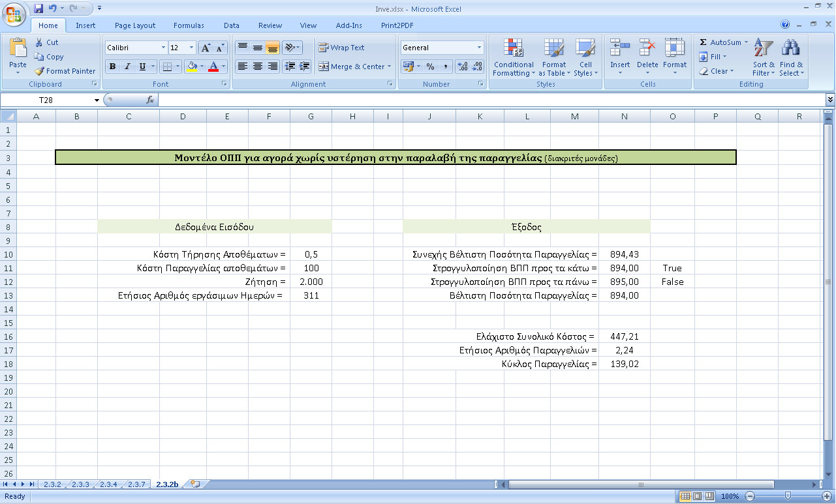Click into the formula bar

pos(491,100)
